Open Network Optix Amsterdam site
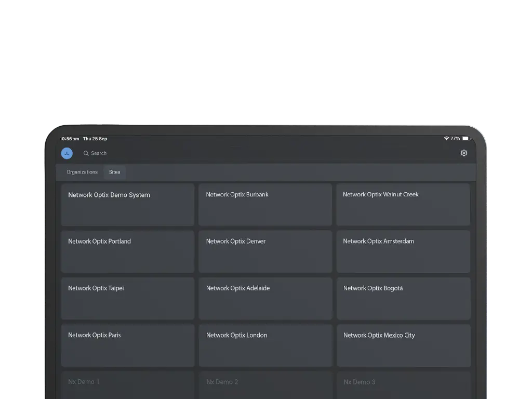This screenshot has height=399, width=532. point(403,251)
